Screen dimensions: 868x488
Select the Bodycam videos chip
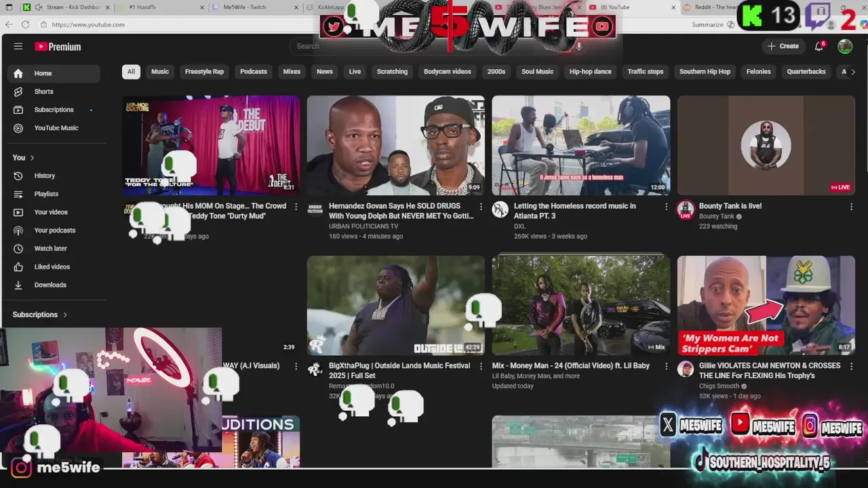coord(448,72)
